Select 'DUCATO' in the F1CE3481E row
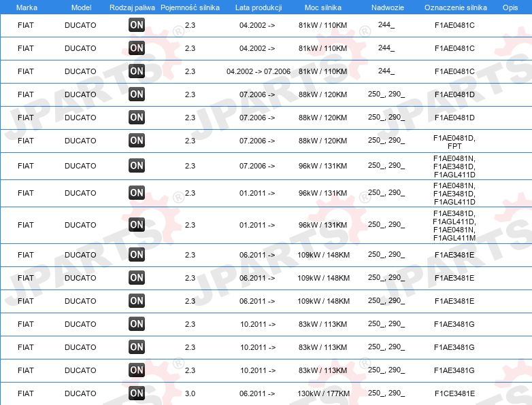This screenshot has height=405, width=532. (x=80, y=393)
